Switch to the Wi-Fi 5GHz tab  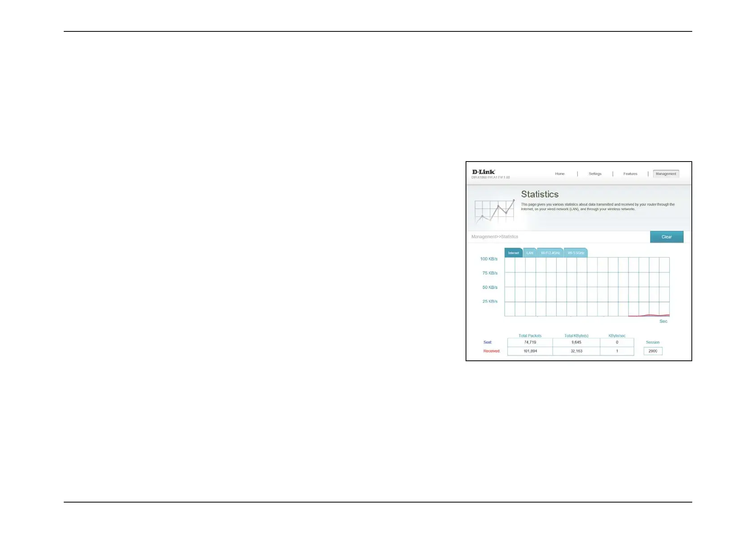[x=576, y=253]
